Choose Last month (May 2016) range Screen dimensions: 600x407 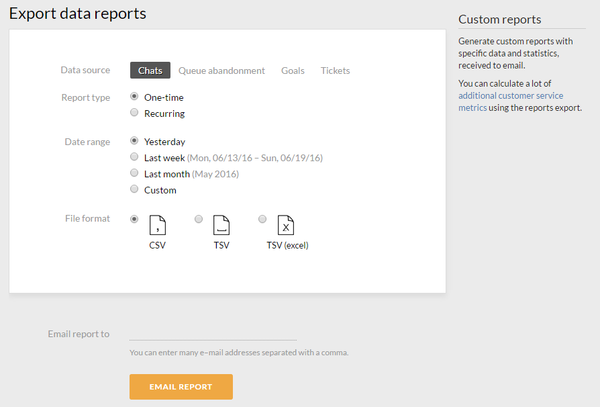click(x=135, y=174)
